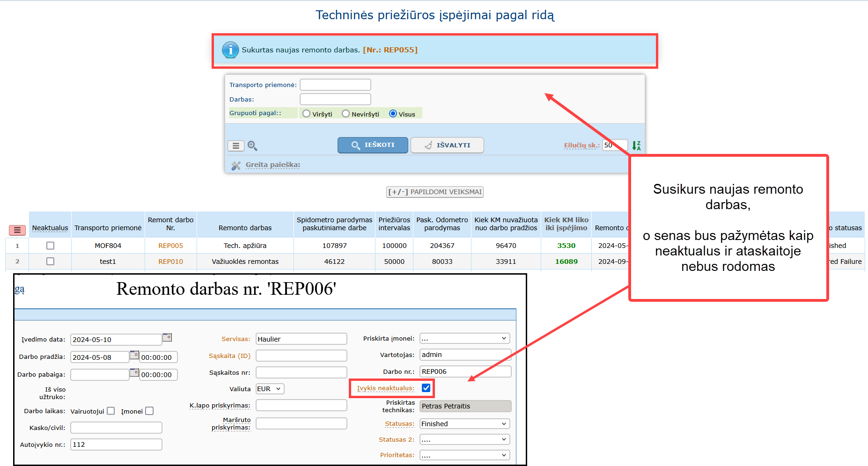Click the Maršruto priskyrimas field

coord(301,423)
